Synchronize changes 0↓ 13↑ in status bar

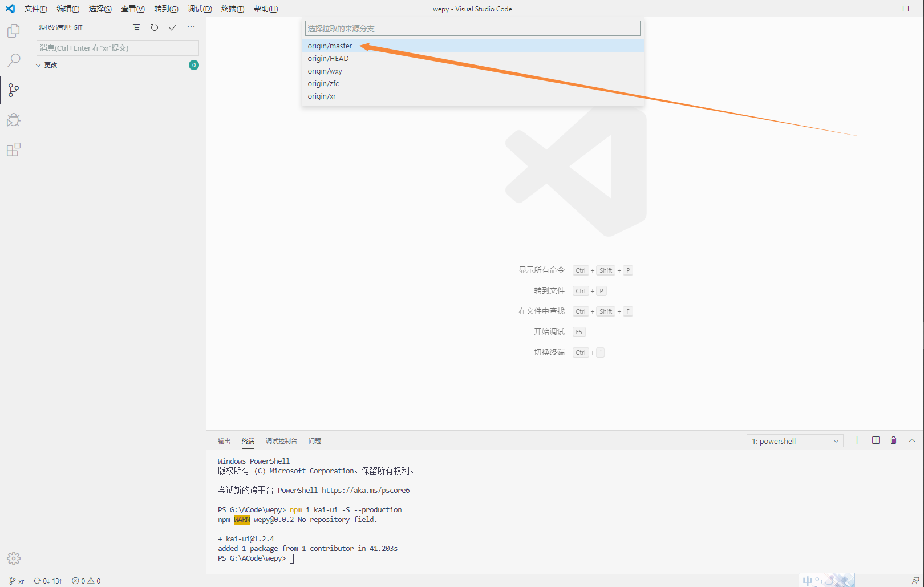click(48, 581)
